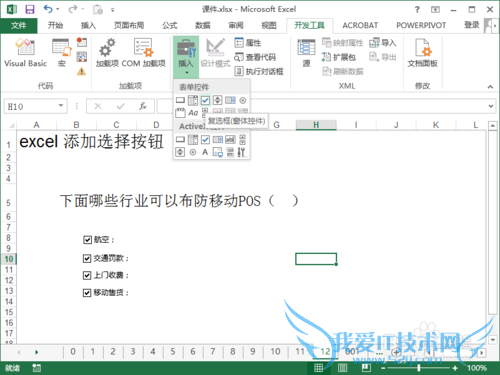Click the zoom in plus button

point(455,368)
